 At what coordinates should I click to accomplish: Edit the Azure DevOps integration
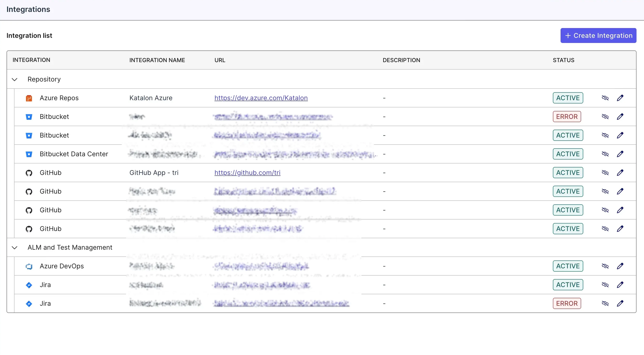click(620, 266)
